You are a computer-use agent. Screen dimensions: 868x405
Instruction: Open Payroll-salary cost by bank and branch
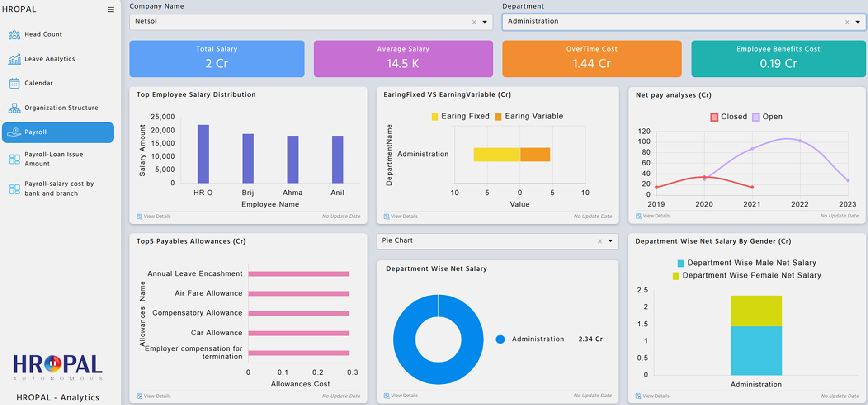click(59, 188)
